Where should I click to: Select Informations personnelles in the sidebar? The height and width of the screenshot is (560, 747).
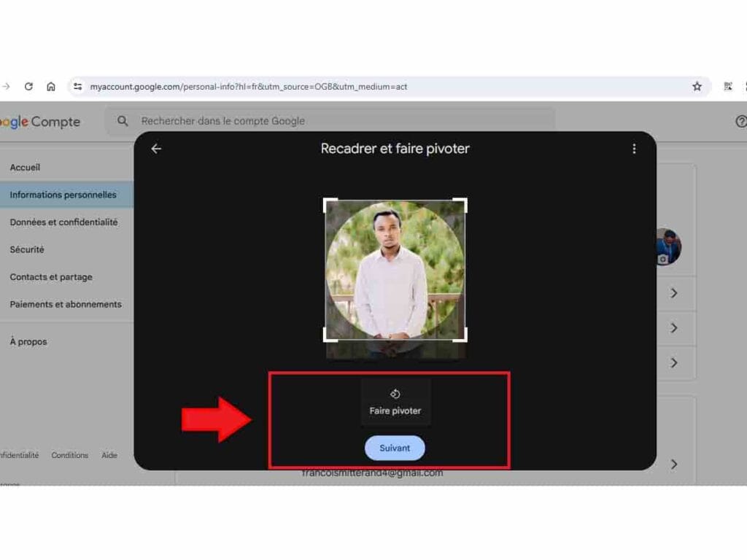coord(63,195)
